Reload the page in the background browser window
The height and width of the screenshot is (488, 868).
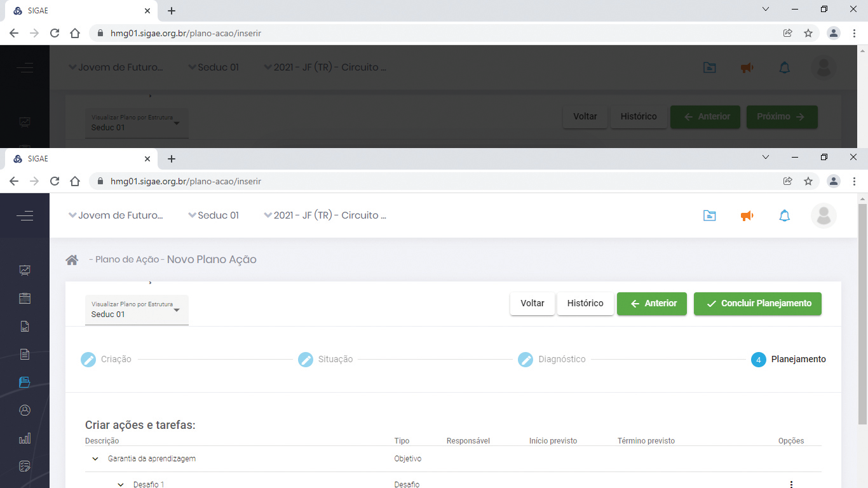(x=55, y=33)
